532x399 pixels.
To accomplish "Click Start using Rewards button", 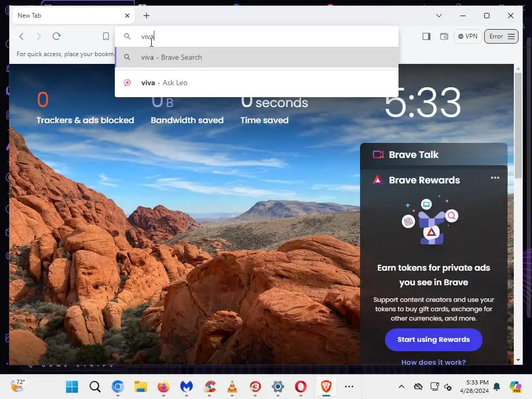I will pos(434,340).
